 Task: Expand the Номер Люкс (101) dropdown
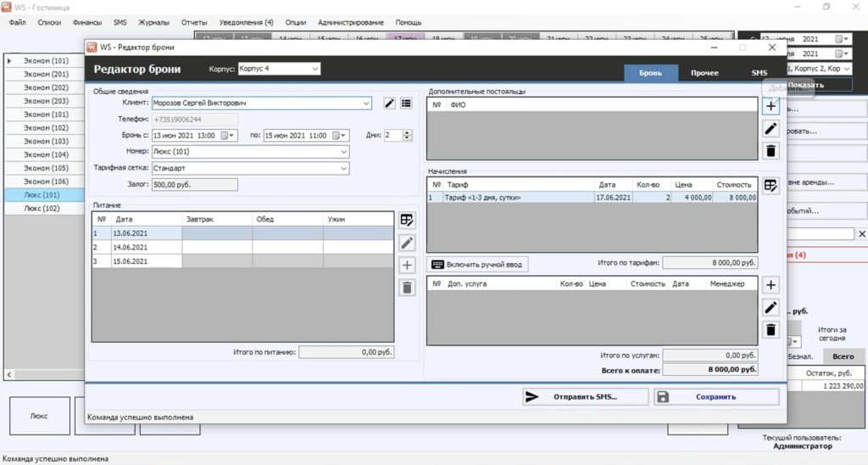point(344,151)
